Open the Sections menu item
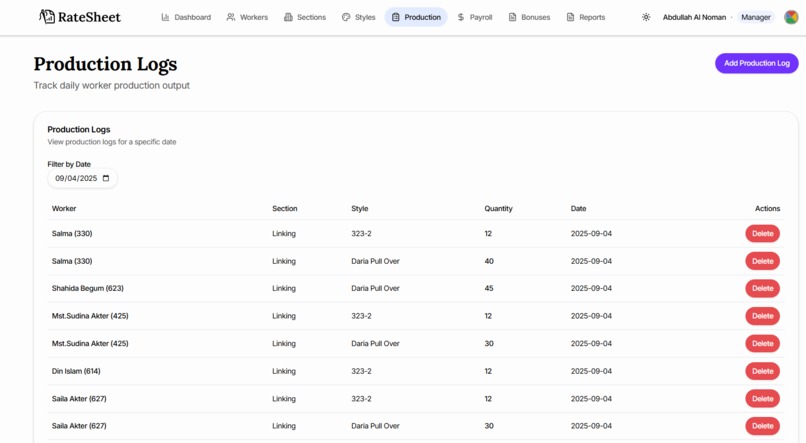806x443 pixels. tap(305, 17)
